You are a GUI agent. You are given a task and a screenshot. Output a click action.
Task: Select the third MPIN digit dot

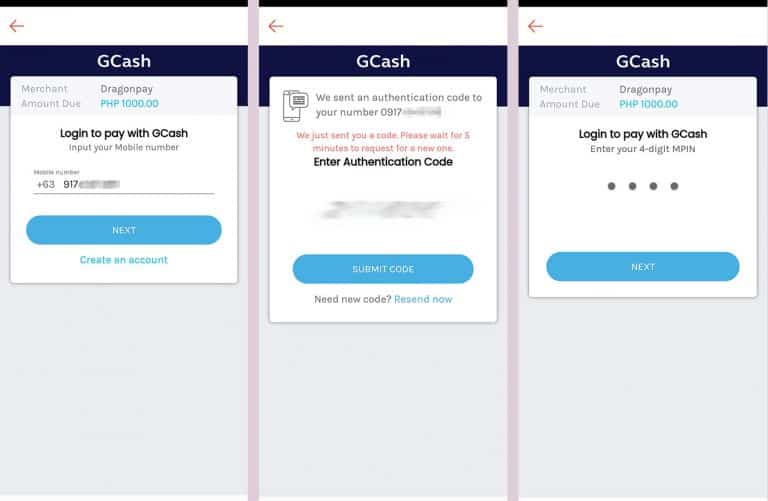click(x=653, y=186)
